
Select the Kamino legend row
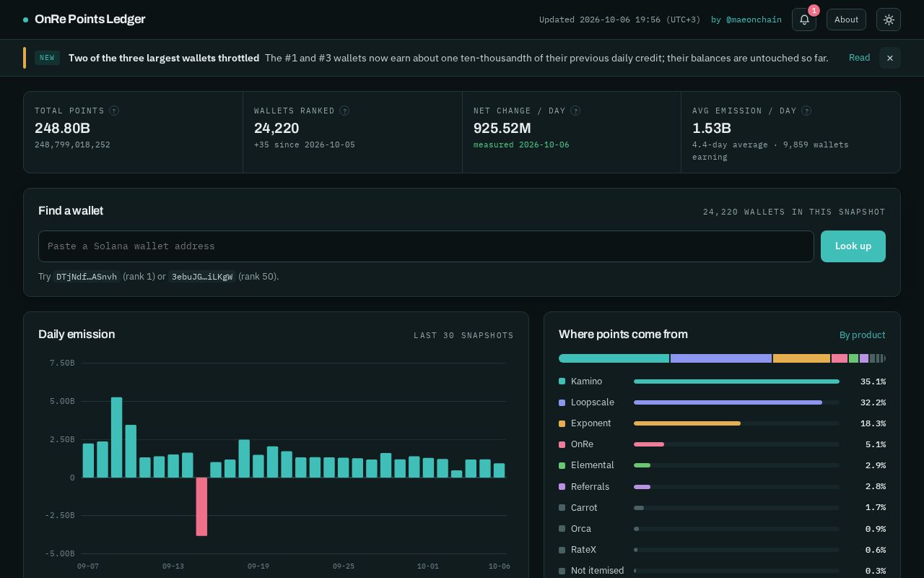[x=722, y=381]
